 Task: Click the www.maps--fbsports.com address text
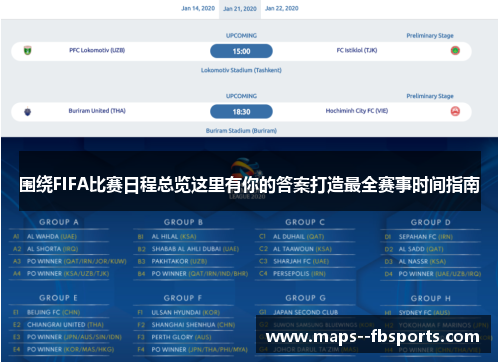(373, 337)
